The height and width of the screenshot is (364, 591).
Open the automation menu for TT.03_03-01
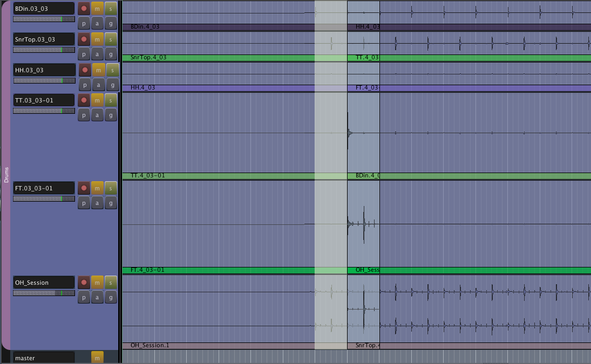tap(97, 114)
